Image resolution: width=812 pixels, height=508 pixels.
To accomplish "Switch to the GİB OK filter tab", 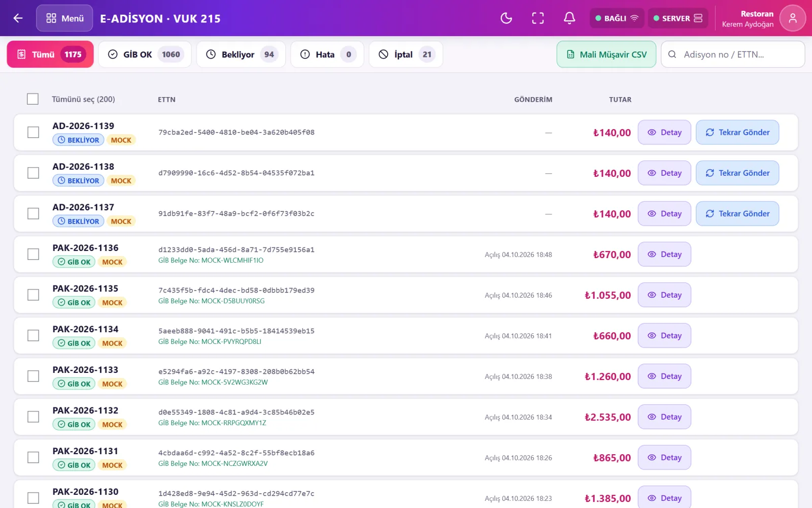I will tap(145, 54).
